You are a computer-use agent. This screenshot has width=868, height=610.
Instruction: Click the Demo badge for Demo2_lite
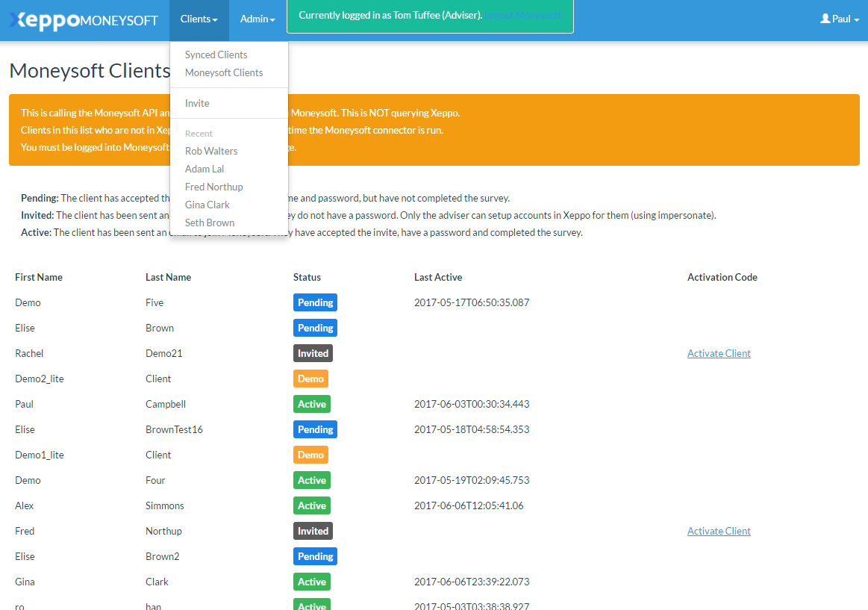310,379
